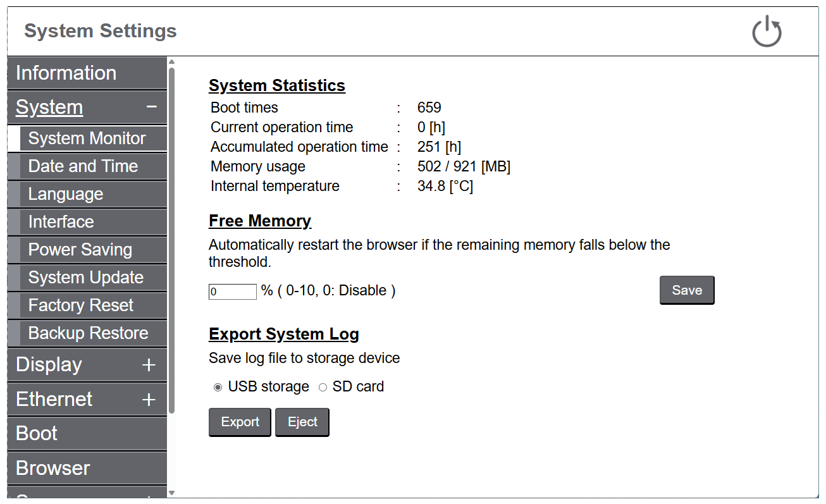Open the Information menu item

[87, 73]
